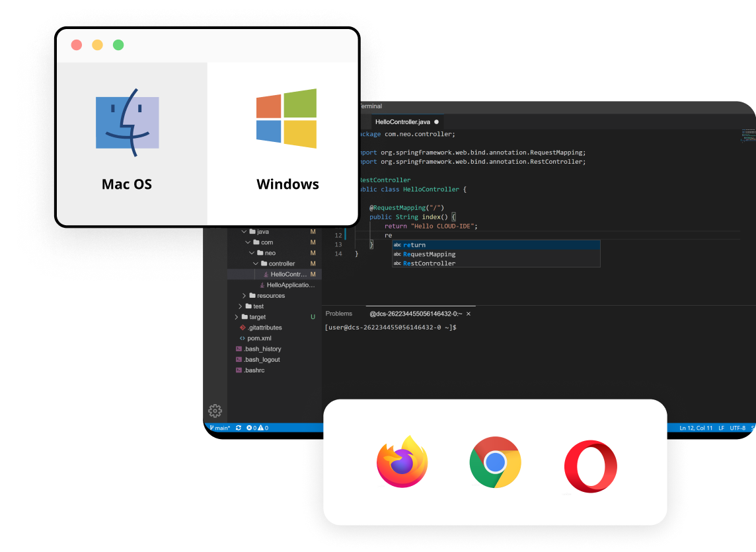Click the "Hello CLOUD-IDE" string in code

(x=442, y=226)
